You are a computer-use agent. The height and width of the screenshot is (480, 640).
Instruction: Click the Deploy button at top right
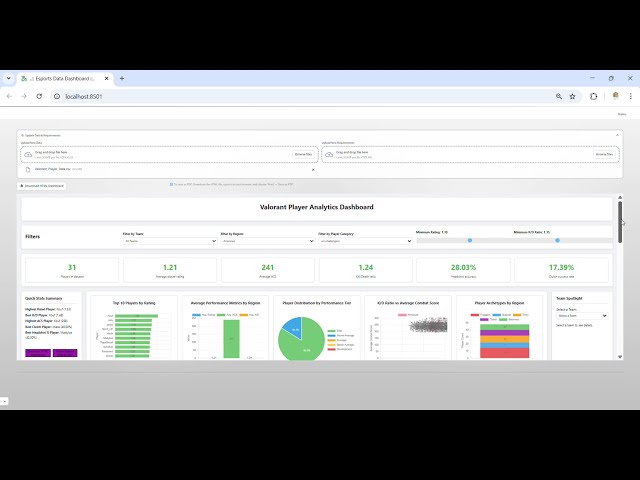click(x=622, y=114)
